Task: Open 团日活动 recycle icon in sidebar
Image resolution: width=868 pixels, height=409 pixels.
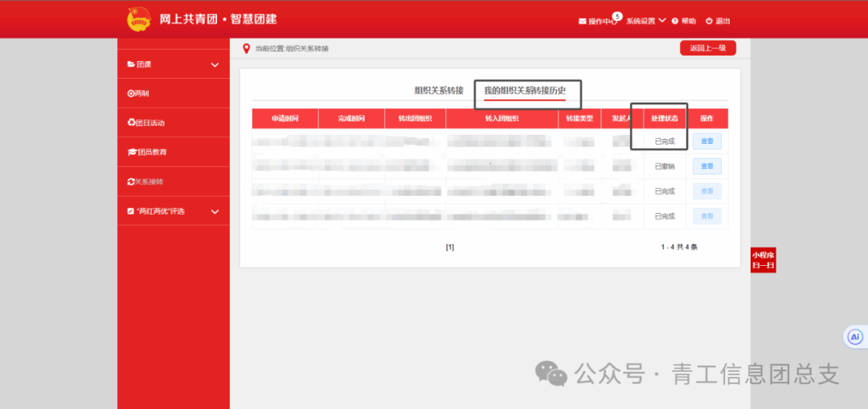Action: click(x=131, y=123)
